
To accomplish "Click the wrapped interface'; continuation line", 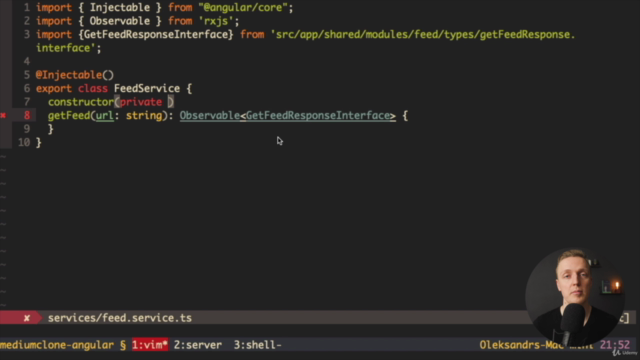I will (69, 48).
